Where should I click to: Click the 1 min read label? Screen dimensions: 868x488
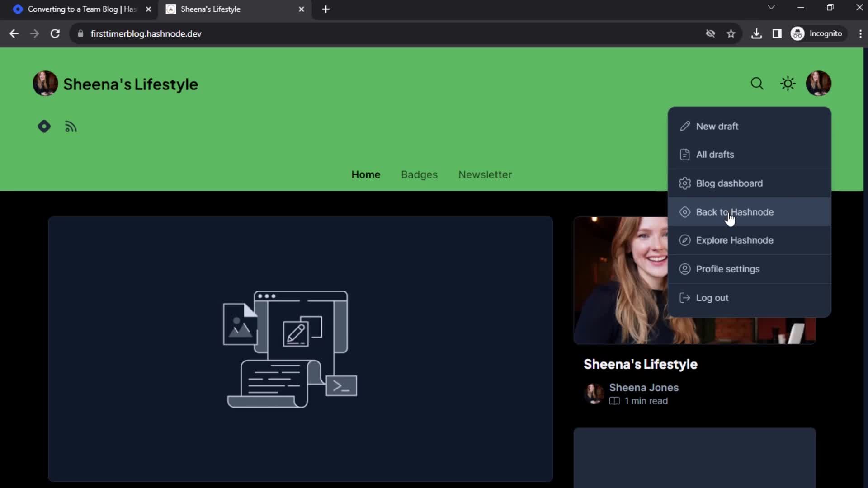tap(646, 401)
